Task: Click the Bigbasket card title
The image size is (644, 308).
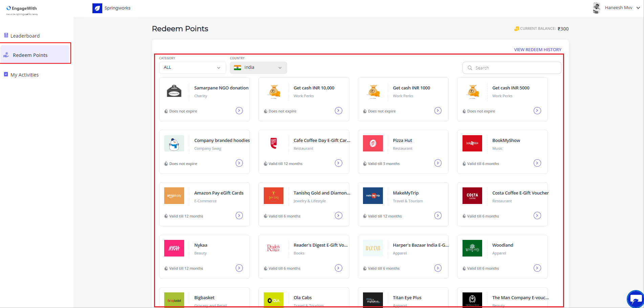Action: point(204,297)
